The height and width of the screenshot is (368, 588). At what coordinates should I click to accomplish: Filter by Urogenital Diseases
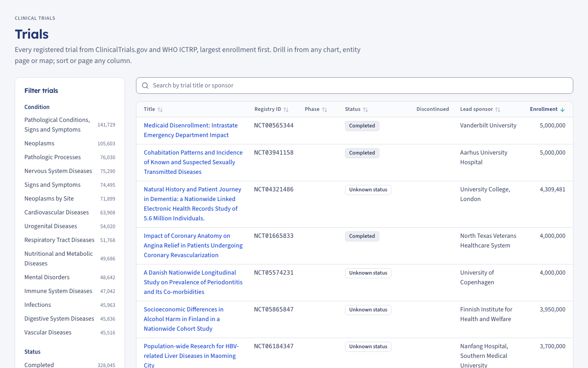point(70,226)
